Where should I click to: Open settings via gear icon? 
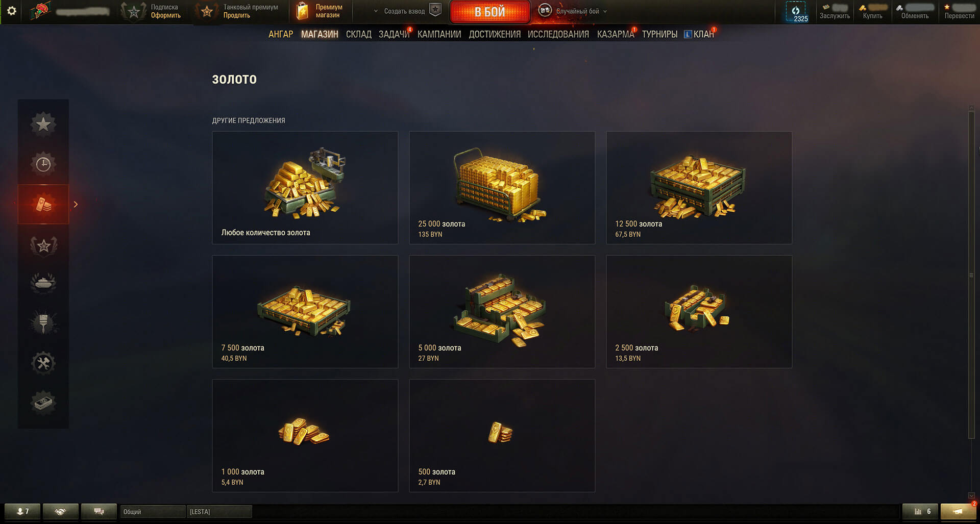pyautogui.click(x=11, y=11)
